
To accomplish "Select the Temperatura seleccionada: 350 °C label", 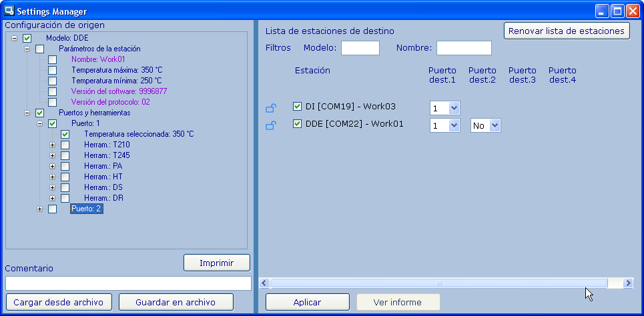I will (x=139, y=134).
